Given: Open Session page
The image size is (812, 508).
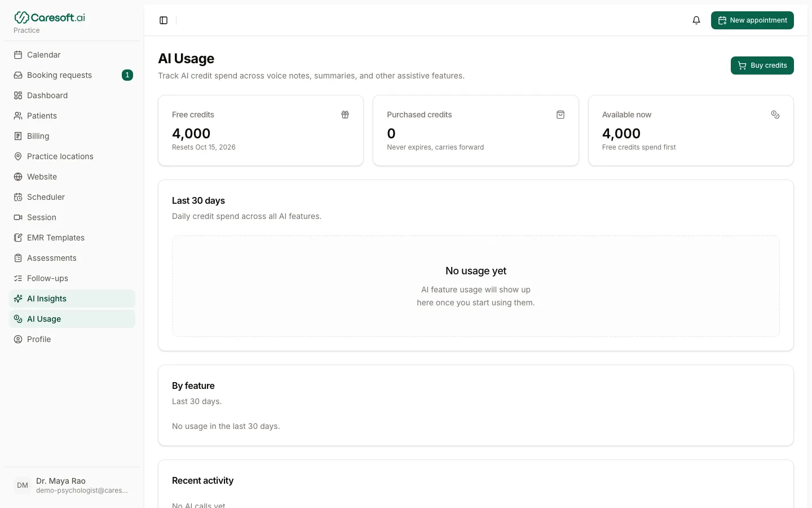Looking at the screenshot, I should (72, 217).
